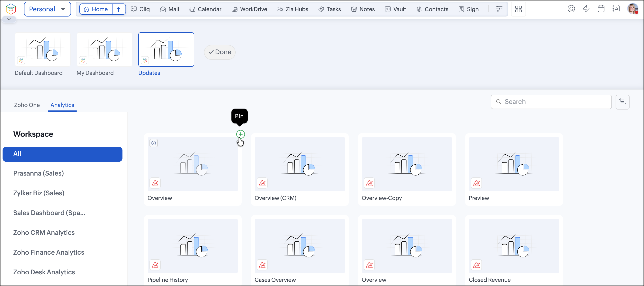Click the Zoho One badge on Default Dashboard
The width and height of the screenshot is (644, 286).
coord(21,60)
